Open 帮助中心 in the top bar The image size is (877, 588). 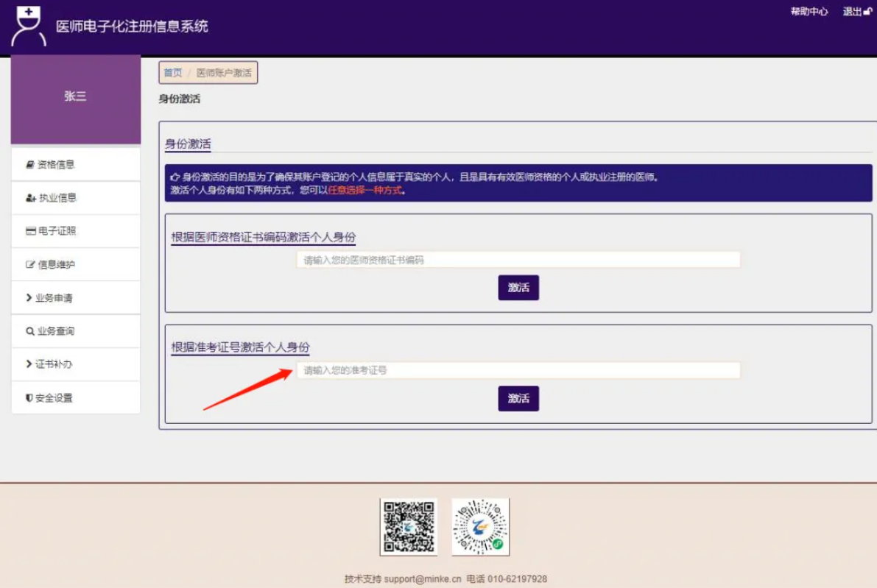pos(809,12)
